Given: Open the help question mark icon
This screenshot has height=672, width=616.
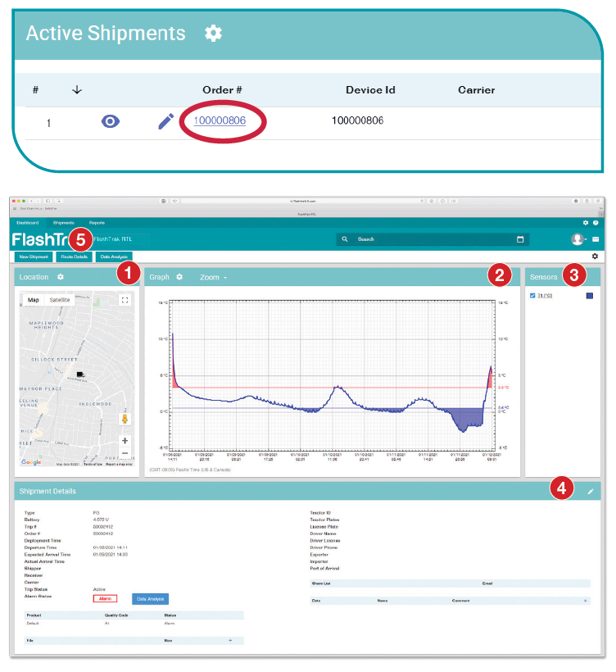Looking at the screenshot, I should pos(596,223).
